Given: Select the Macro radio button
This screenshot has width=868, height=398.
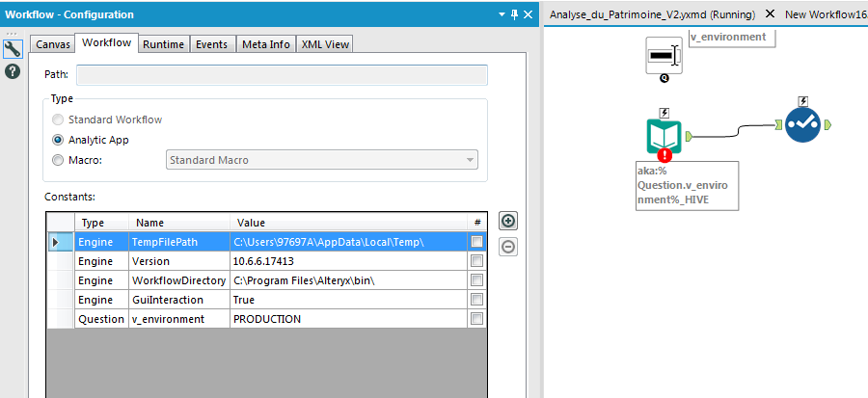Looking at the screenshot, I should pyautogui.click(x=58, y=160).
